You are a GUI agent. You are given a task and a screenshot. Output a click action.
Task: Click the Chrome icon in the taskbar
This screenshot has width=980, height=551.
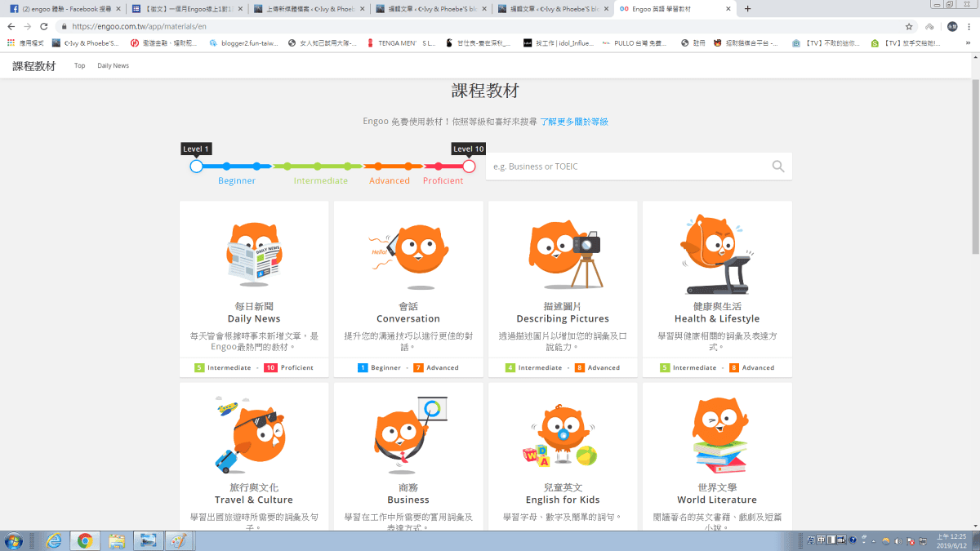pos(85,540)
